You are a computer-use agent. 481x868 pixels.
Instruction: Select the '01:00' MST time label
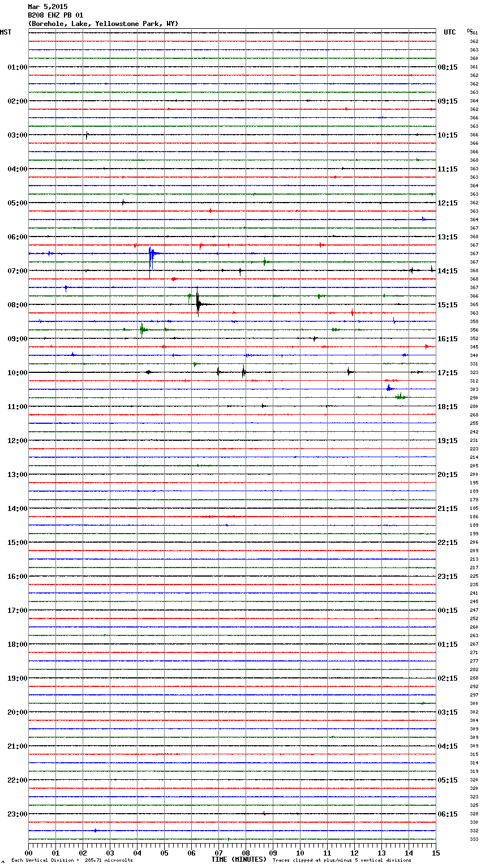click(18, 67)
